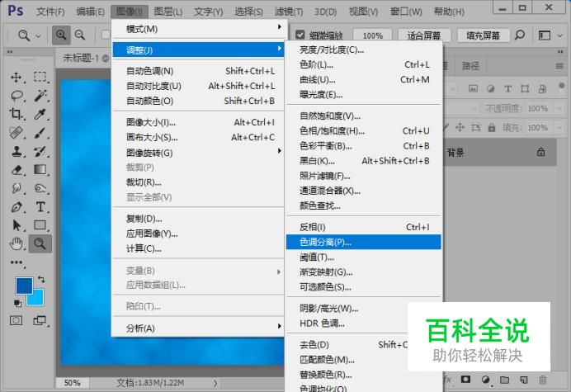This screenshot has height=392, width=571.
Task: Toggle the background layer lock icon
Action: (x=541, y=153)
